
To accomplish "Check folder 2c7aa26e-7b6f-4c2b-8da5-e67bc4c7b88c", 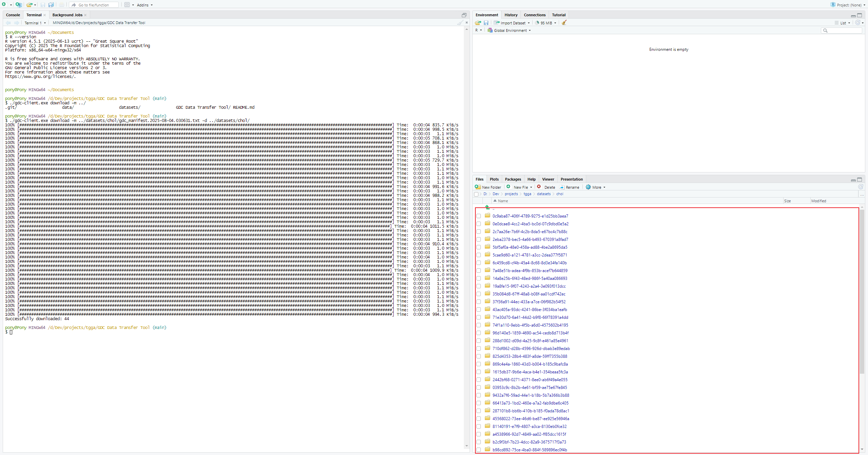I will (x=478, y=231).
